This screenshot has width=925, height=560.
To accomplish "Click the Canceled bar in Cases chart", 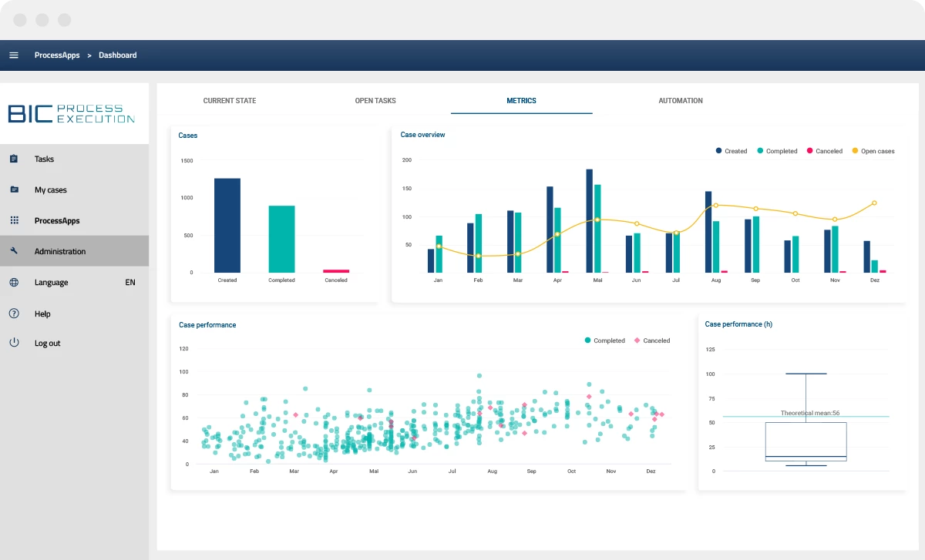I will point(336,271).
